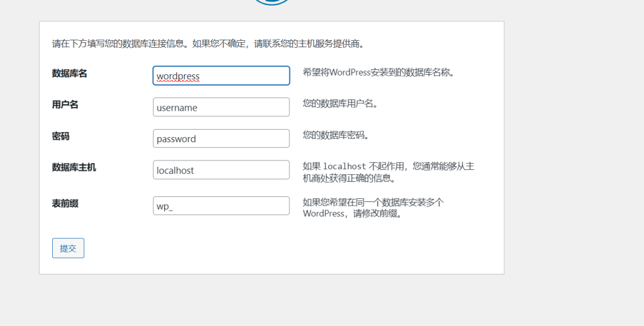Viewport: 644px width, 326px height.
Task: Click the 您的数据库密码 help text
Action: 336,135
